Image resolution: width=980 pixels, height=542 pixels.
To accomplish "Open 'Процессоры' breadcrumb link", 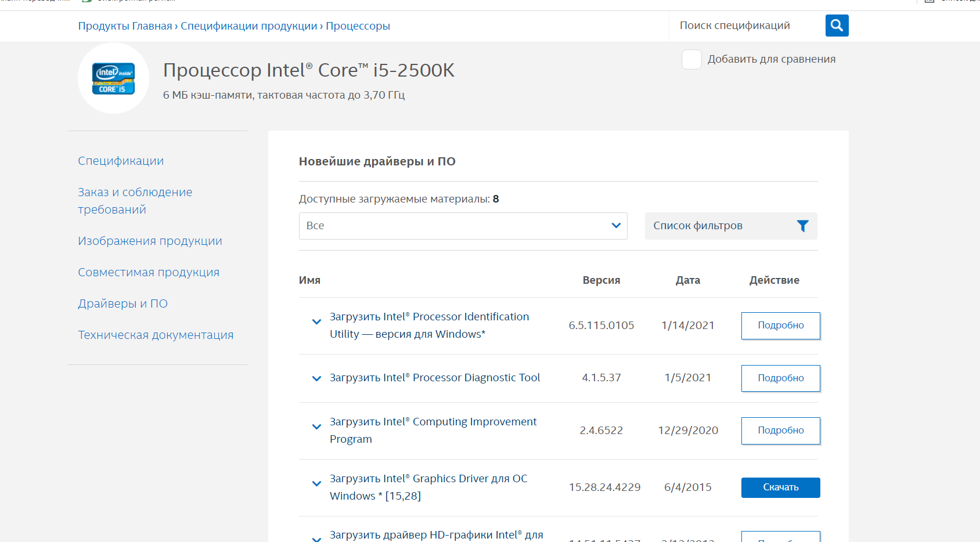I will pos(358,26).
